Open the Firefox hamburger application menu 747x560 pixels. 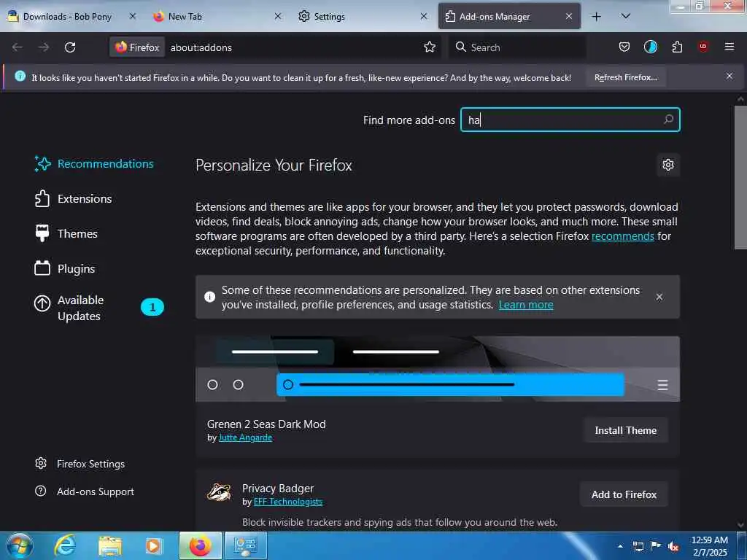point(729,47)
